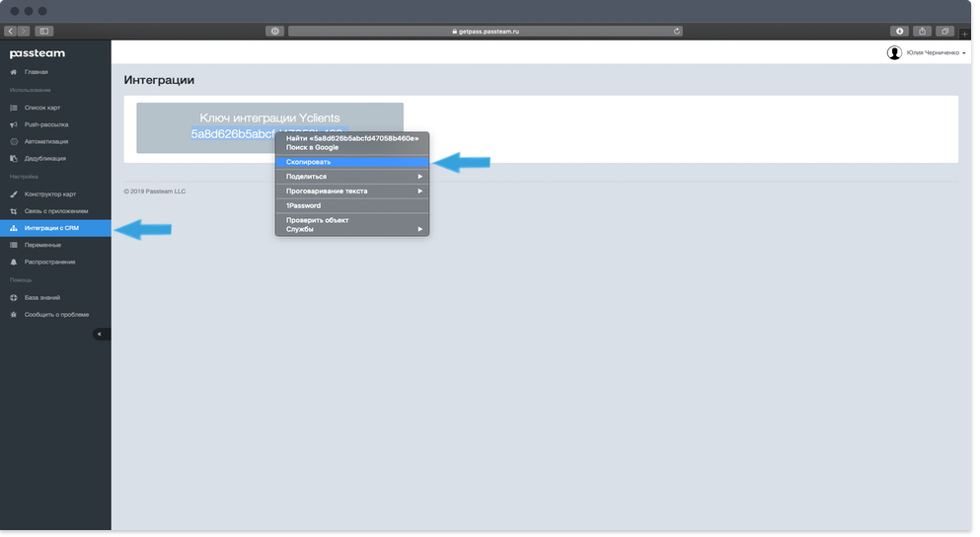Click the passteam logo

(x=37, y=53)
